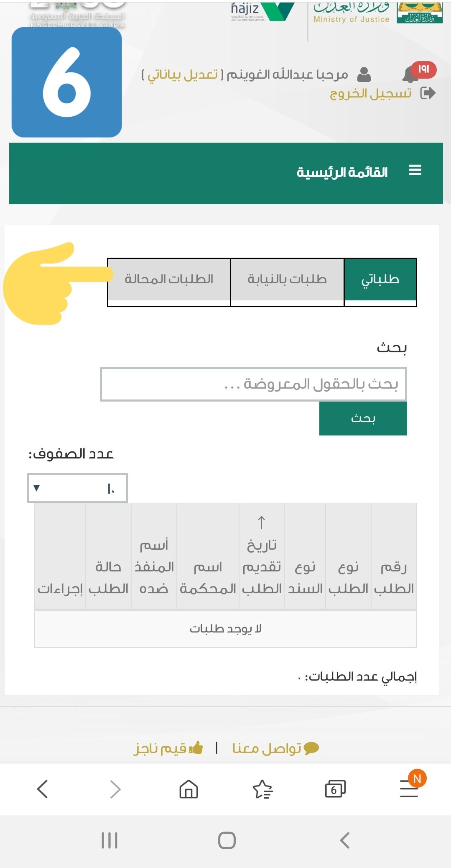Click the logout arrow icon

tap(428, 93)
